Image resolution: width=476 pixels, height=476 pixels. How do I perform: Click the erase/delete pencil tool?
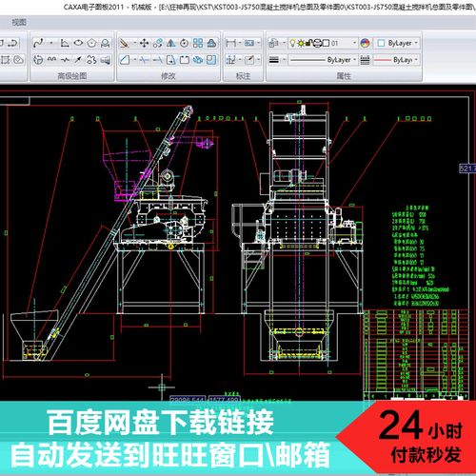pos(124,43)
